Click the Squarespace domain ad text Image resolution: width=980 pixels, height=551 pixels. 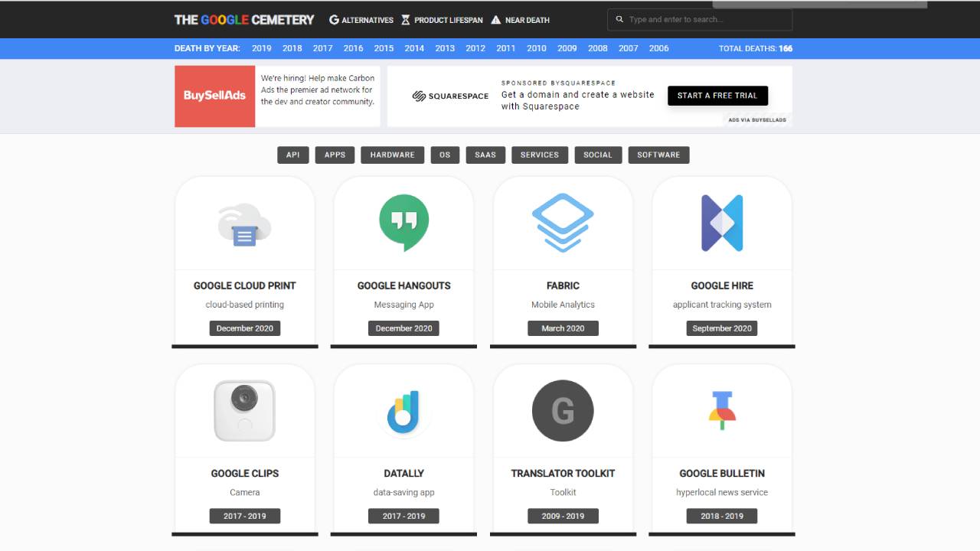click(578, 100)
